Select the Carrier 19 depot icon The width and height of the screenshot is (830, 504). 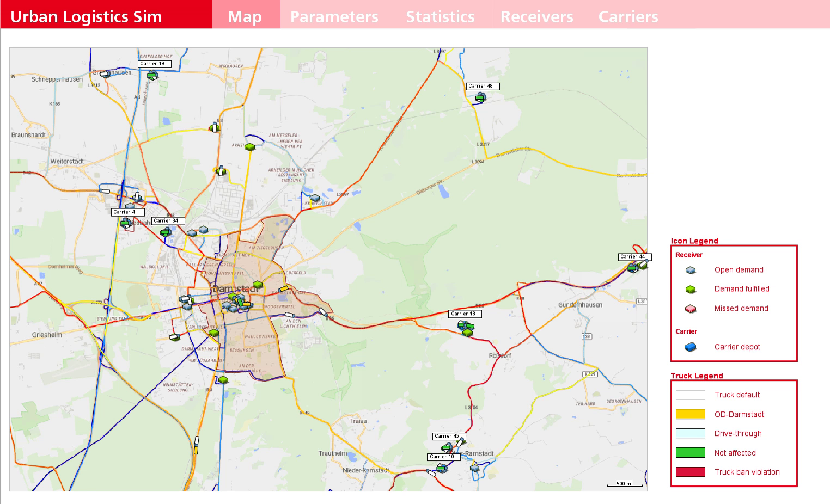click(x=152, y=75)
